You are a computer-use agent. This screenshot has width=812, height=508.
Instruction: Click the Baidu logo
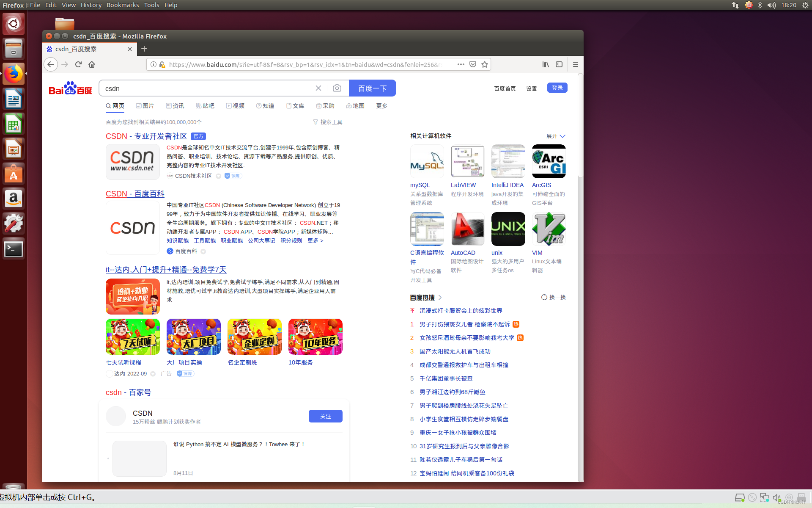pos(71,88)
